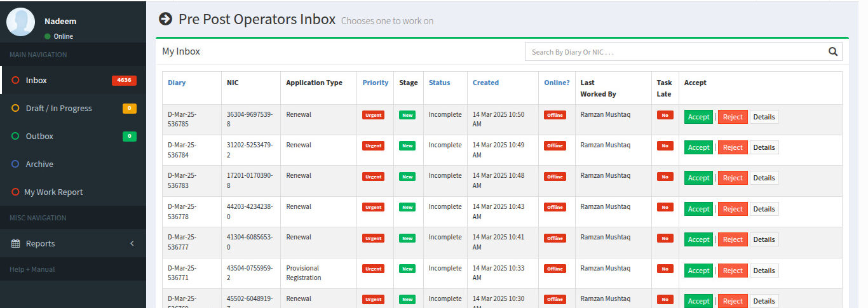This screenshot has width=868, height=308.
Task: Open Archive menu item
Action: tap(73, 164)
